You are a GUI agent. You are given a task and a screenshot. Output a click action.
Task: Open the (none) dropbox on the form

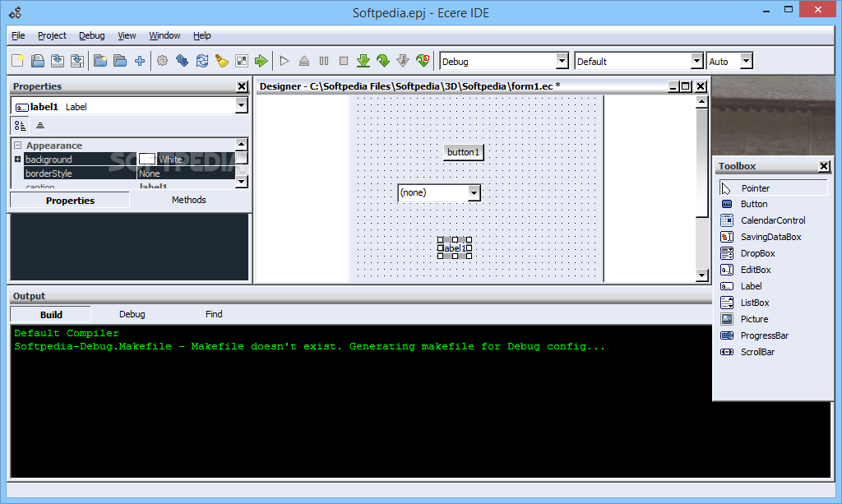point(474,192)
